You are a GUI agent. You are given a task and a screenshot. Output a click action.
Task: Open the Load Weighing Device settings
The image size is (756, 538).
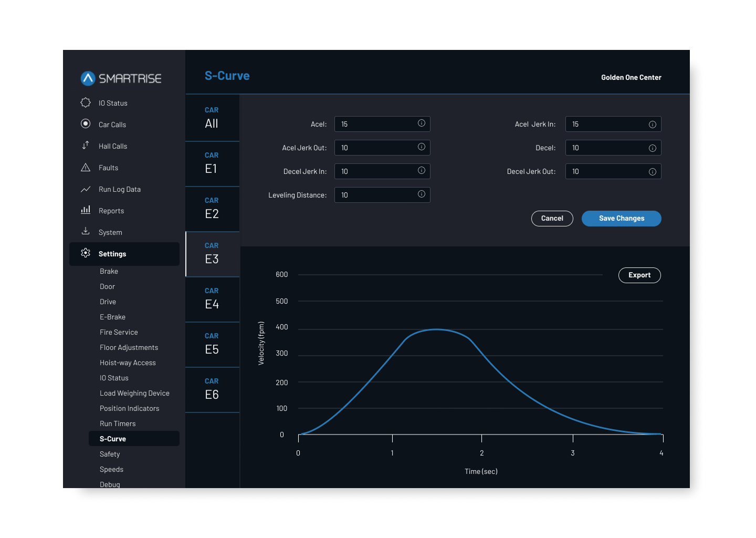134,393
